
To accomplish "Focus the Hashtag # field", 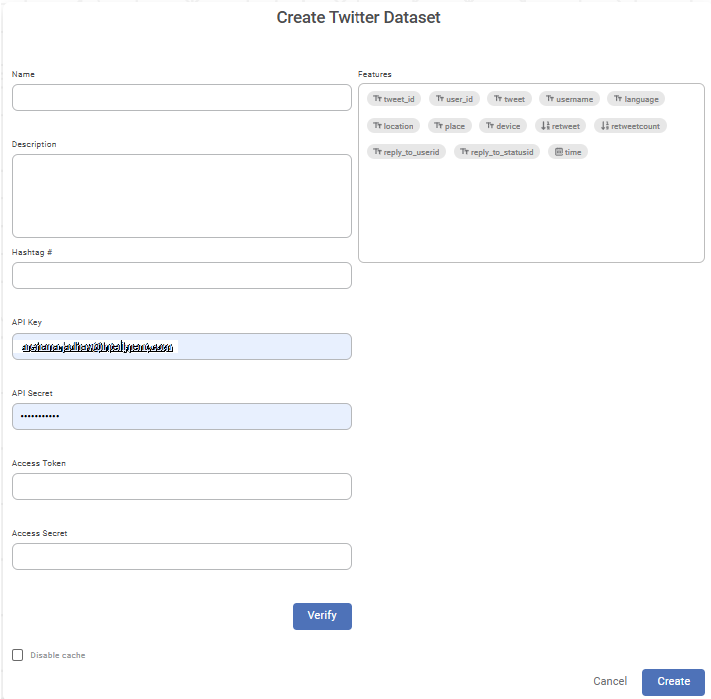I will point(181,275).
